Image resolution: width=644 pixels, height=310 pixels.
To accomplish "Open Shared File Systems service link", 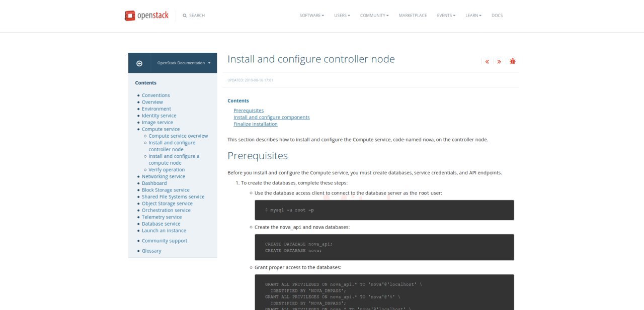I will tap(173, 197).
